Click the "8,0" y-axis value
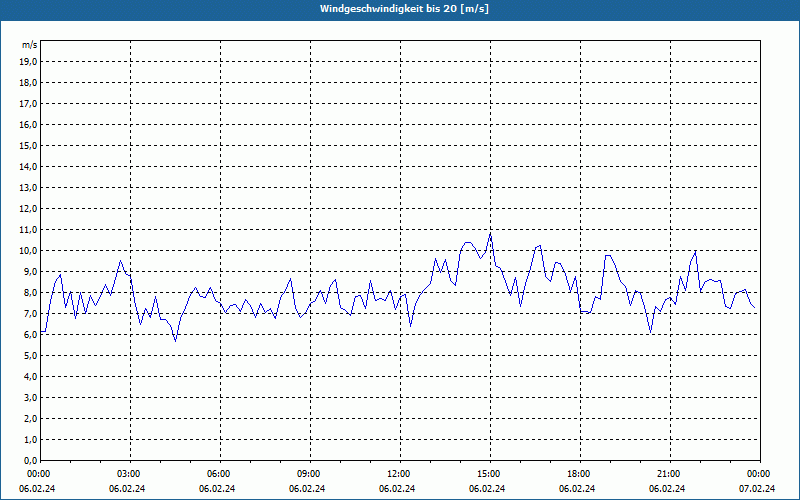The width and height of the screenshot is (800, 500). click(30, 293)
